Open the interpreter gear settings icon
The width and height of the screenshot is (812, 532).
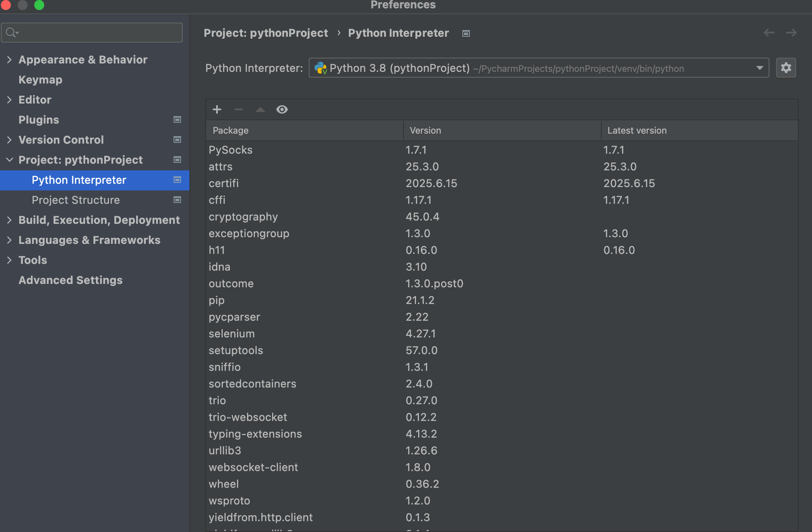[786, 68]
